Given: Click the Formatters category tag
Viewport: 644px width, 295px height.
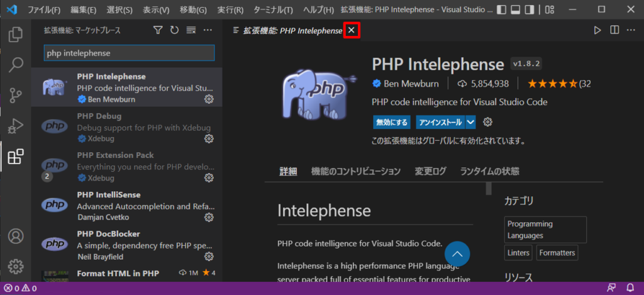Looking at the screenshot, I should (x=557, y=253).
